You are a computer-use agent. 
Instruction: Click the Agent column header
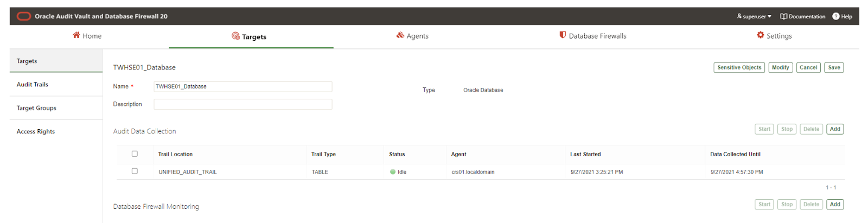click(x=458, y=154)
